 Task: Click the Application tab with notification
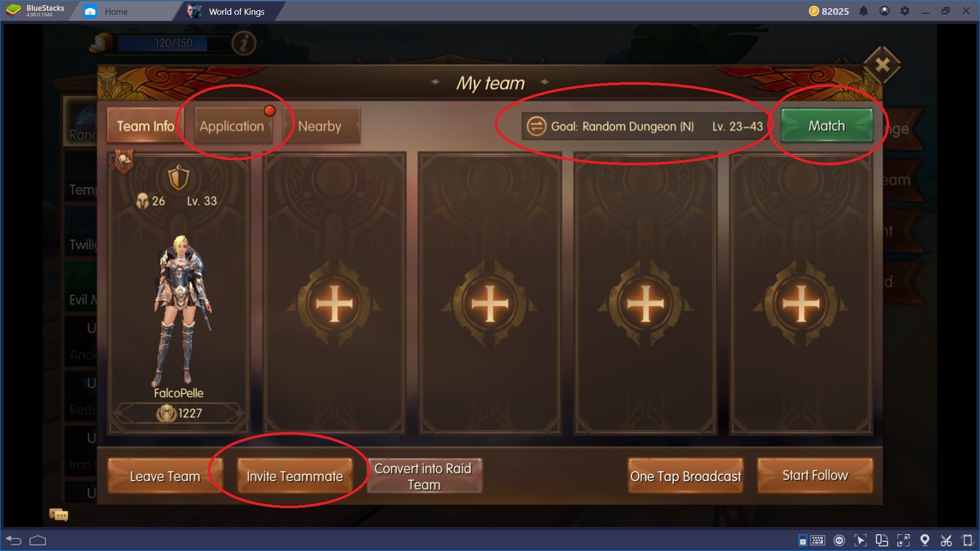click(231, 126)
